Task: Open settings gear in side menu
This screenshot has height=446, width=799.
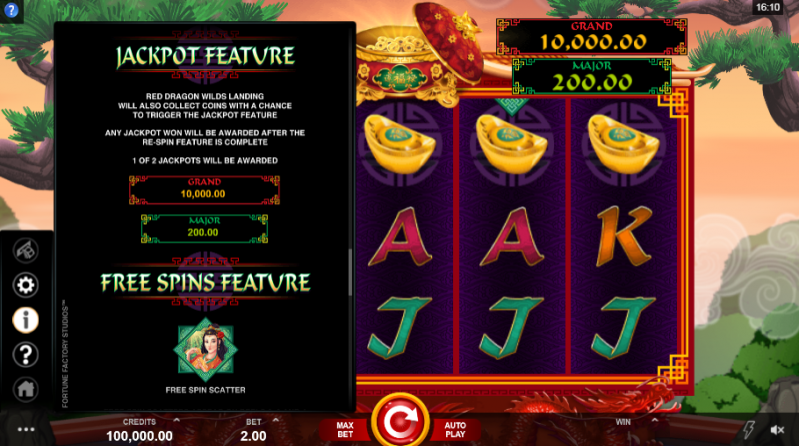Action: coord(25,285)
